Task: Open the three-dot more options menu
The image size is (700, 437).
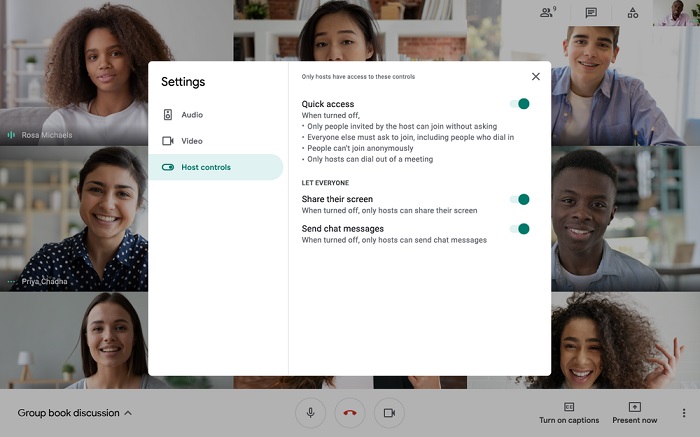Action: pyautogui.click(x=684, y=413)
